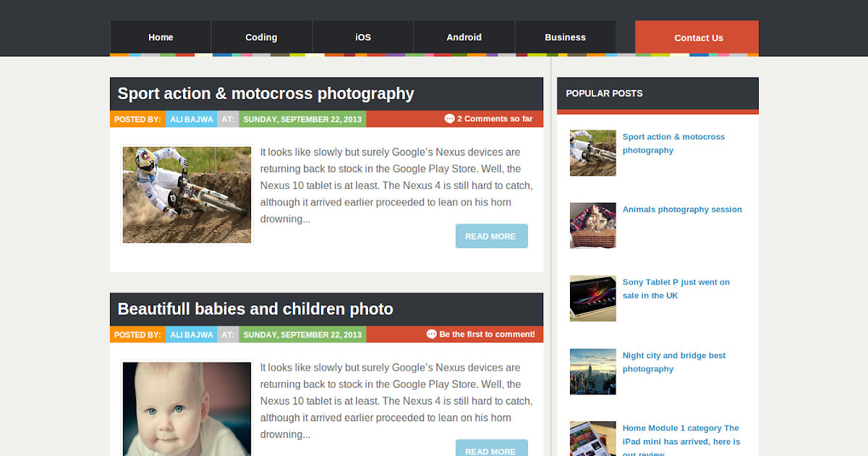The height and width of the screenshot is (456, 868).
Task: Click the baby photo in the second post
Action: click(x=187, y=409)
